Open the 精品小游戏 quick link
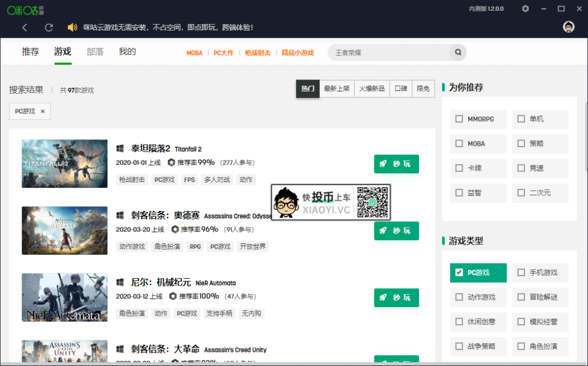The width and height of the screenshot is (588, 366). click(298, 53)
